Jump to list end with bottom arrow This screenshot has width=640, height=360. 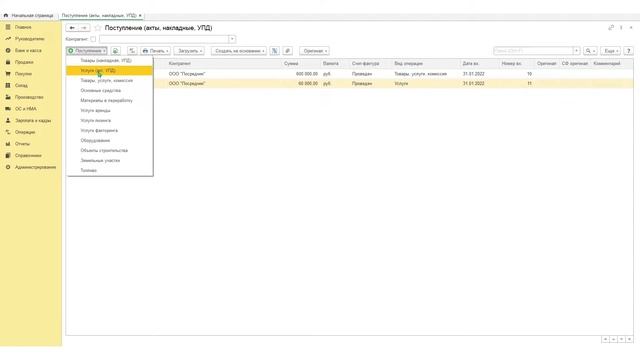tap(629, 339)
